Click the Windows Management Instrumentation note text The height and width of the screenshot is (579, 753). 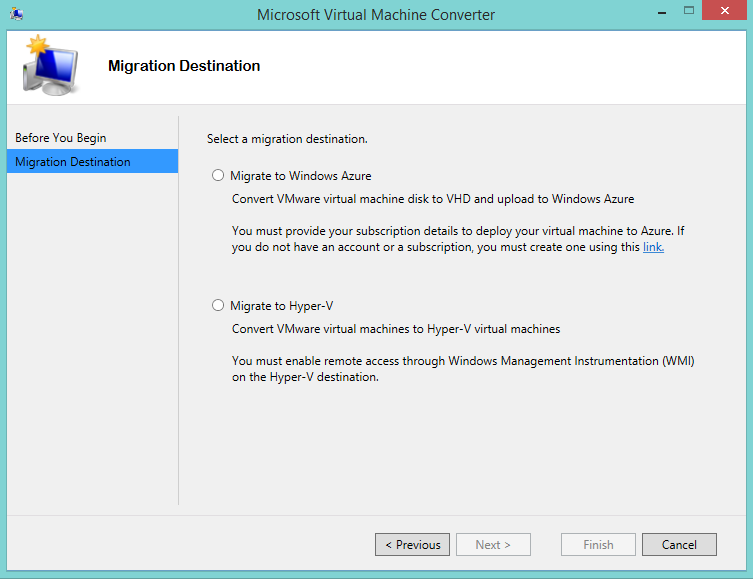(x=463, y=369)
